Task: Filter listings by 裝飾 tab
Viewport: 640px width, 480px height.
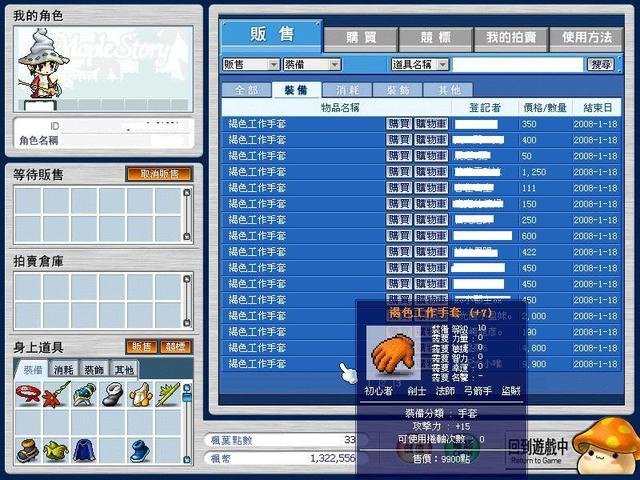Action: (x=398, y=90)
